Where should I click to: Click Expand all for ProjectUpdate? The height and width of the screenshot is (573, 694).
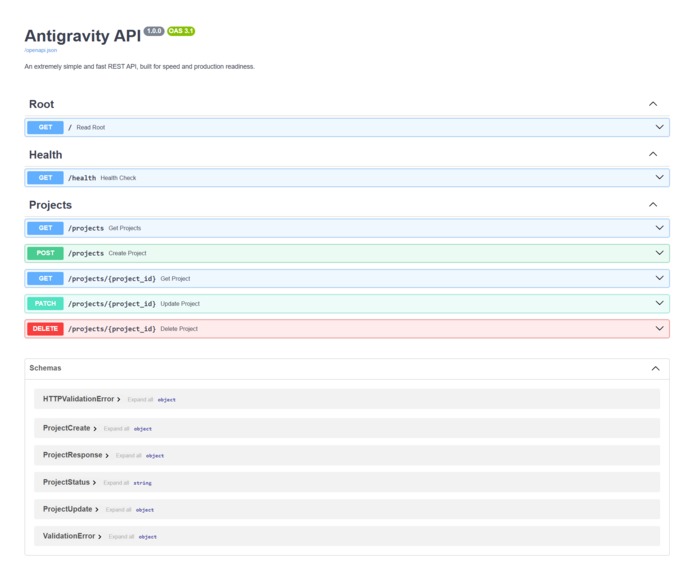119,510
